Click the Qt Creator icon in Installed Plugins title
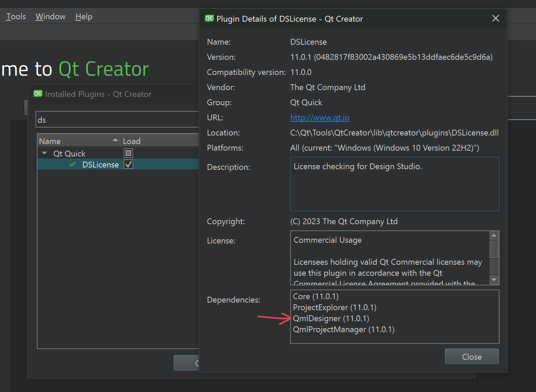This screenshot has width=536, height=392. (x=38, y=94)
